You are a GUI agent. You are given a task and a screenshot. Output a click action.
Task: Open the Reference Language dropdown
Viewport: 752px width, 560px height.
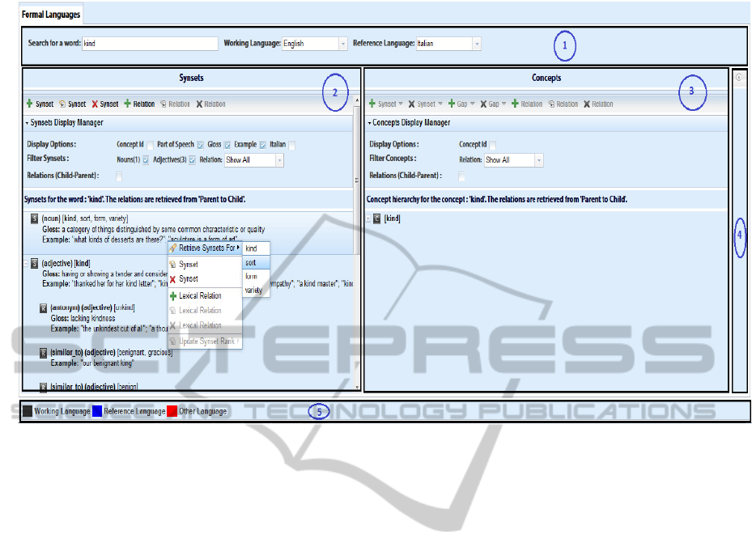(x=476, y=44)
